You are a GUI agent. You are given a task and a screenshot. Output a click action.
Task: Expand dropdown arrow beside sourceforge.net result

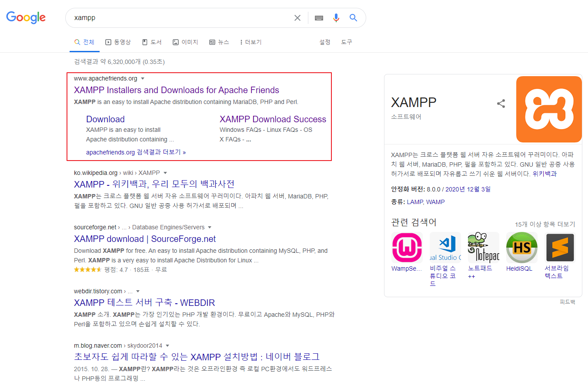point(210,228)
